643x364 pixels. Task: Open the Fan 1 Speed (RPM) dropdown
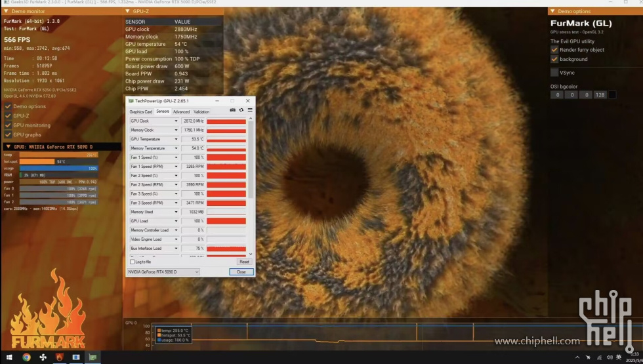[176, 167]
